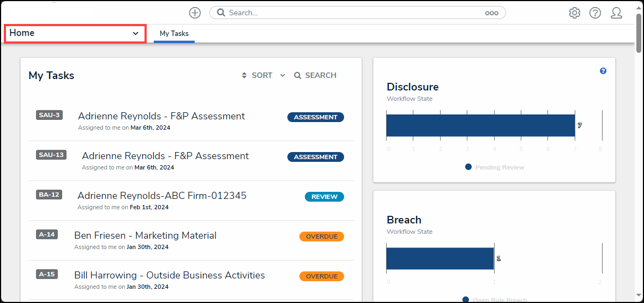The height and width of the screenshot is (303, 644).
Task: Click the three-dot icon in search bar
Action: [x=491, y=13]
